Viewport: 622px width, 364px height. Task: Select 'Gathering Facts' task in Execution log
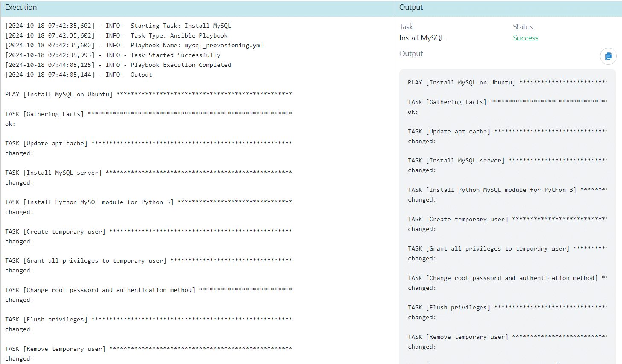(x=148, y=114)
